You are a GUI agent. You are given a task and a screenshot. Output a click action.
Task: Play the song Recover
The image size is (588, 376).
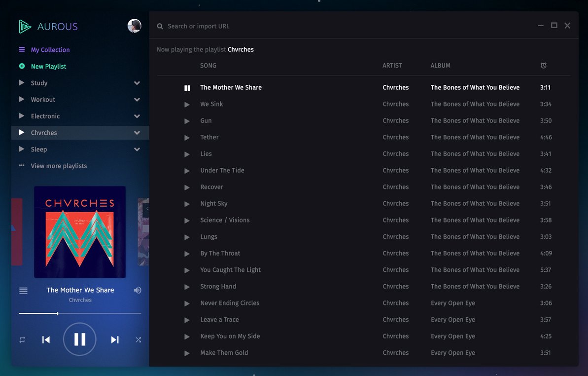[x=187, y=187]
